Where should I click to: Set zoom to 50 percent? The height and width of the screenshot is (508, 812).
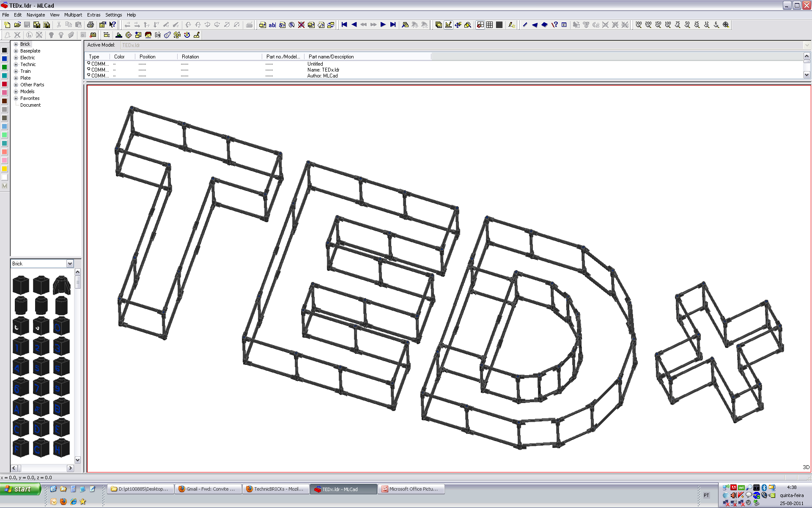tap(687, 25)
